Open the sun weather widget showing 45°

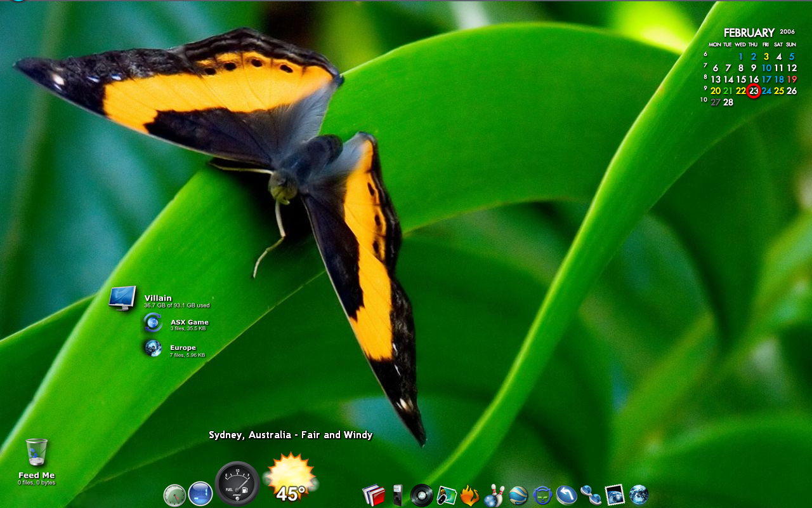pyautogui.click(x=290, y=478)
